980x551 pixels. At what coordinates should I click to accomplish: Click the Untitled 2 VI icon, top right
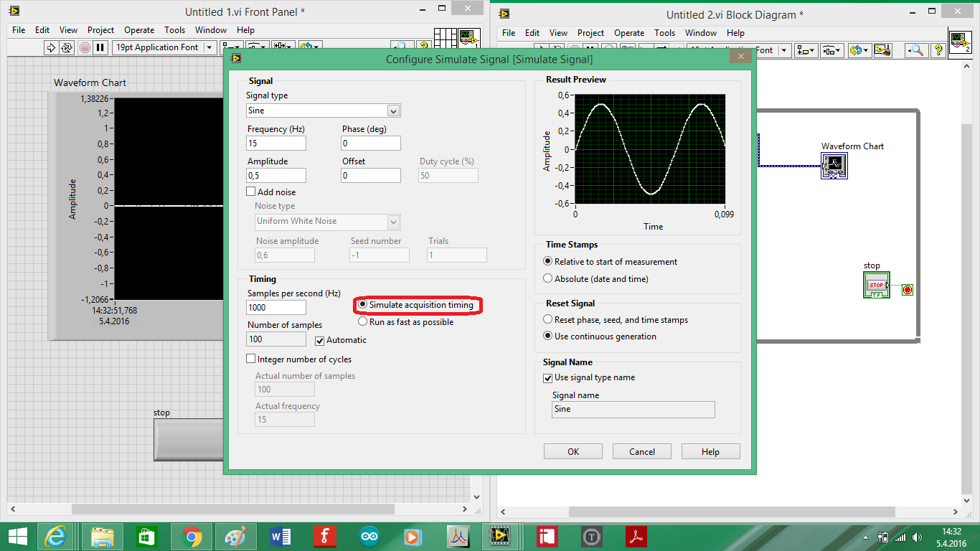(961, 42)
